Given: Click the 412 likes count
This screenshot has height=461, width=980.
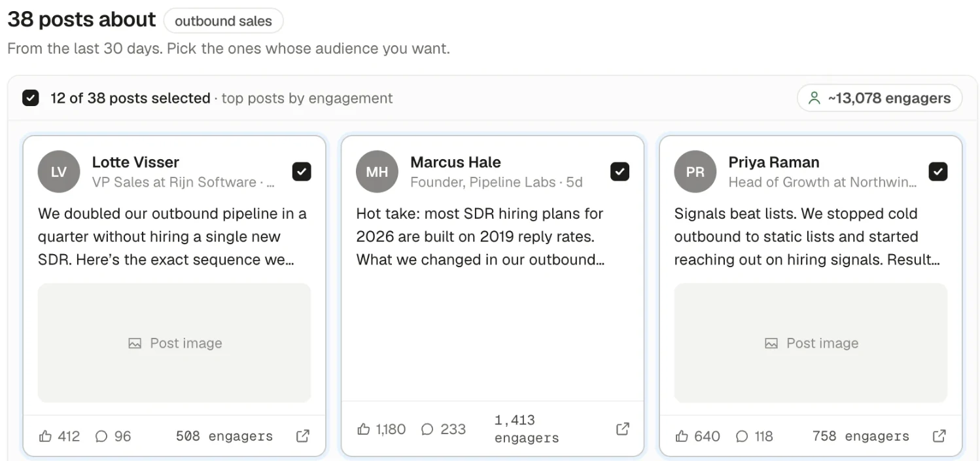Looking at the screenshot, I should (x=69, y=436).
